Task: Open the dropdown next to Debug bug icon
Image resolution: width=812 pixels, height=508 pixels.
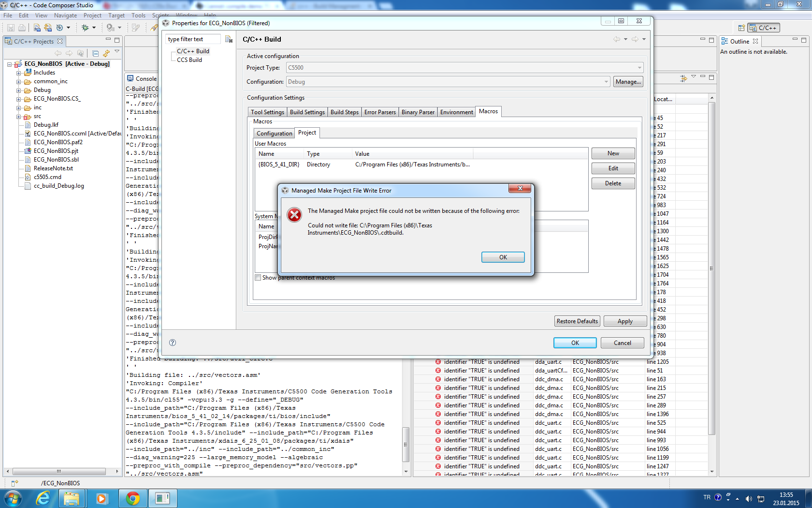Action: [x=94, y=28]
